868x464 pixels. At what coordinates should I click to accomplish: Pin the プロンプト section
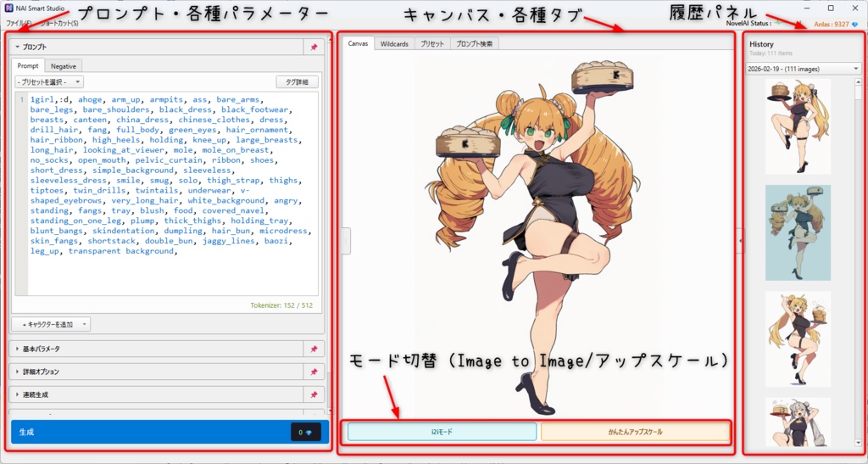(x=314, y=47)
